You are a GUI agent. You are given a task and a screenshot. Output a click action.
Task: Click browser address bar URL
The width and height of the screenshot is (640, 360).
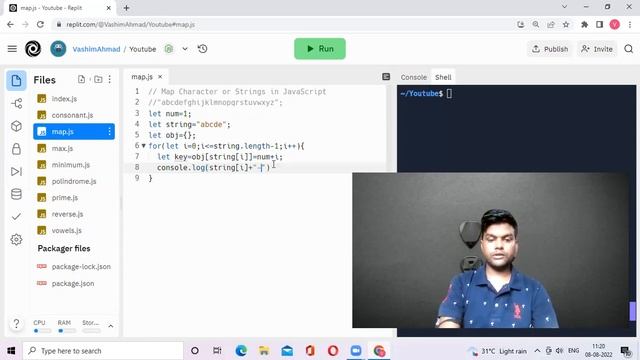[131, 24]
